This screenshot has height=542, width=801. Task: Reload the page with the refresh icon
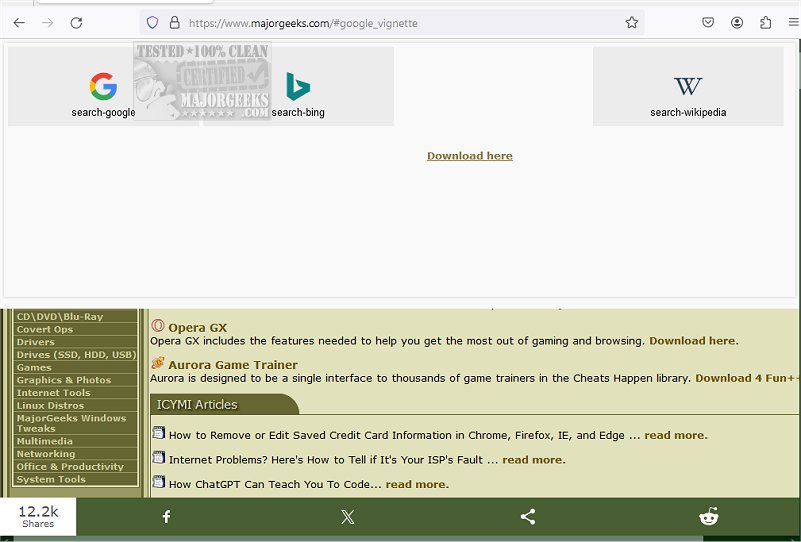point(76,22)
